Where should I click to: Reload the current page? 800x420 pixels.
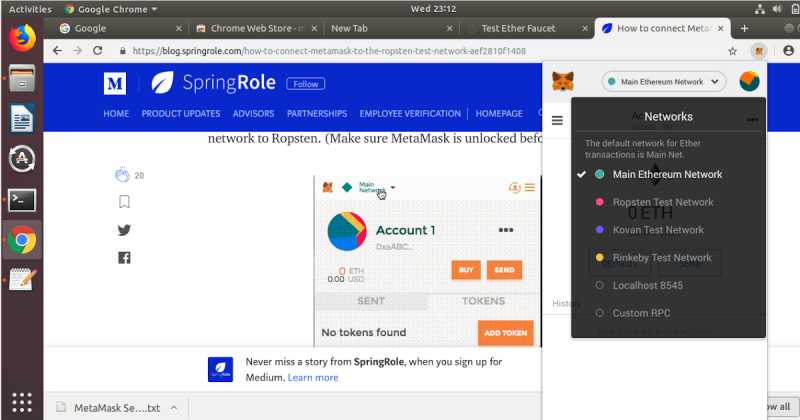click(x=97, y=51)
